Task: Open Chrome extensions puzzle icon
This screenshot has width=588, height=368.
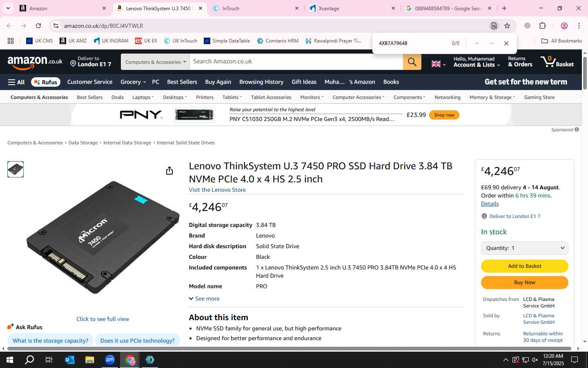Action: pos(543,26)
